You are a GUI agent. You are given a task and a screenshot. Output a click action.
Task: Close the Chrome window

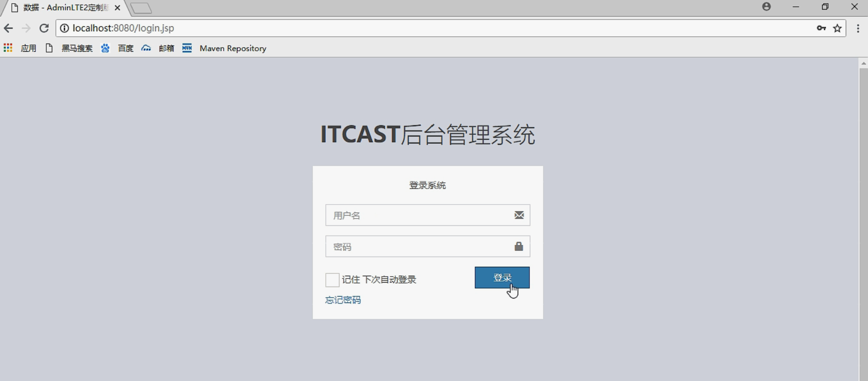tap(854, 7)
